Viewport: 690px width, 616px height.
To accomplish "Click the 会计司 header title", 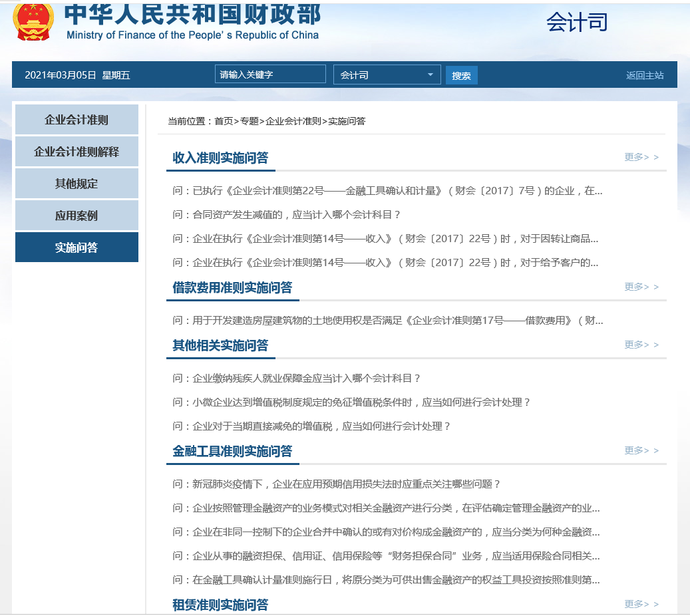I will (577, 22).
